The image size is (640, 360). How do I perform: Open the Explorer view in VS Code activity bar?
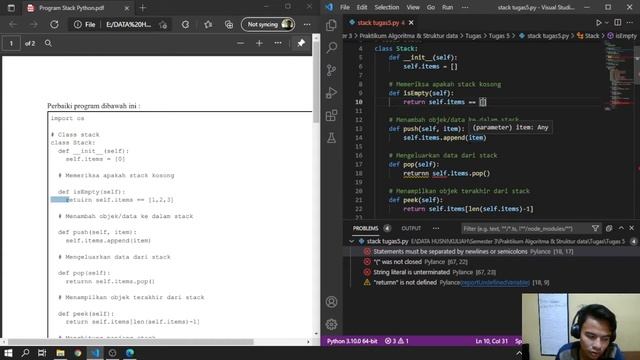tap(331, 25)
